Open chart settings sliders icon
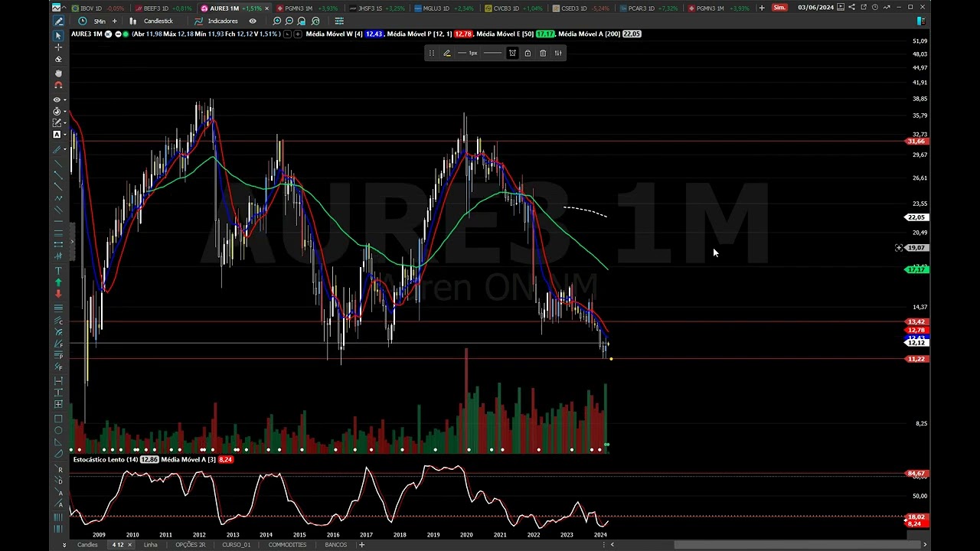The image size is (980, 551). click(339, 21)
